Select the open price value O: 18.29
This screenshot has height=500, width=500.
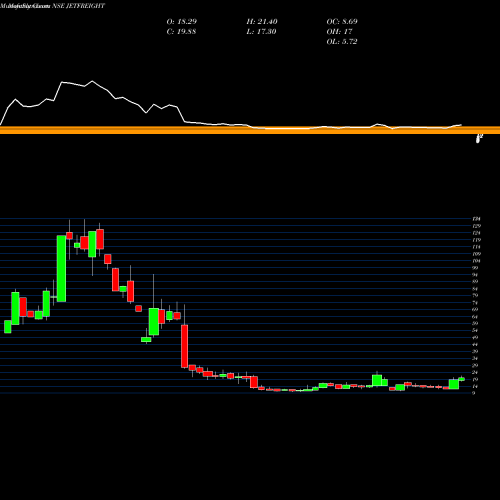[x=182, y=22]
